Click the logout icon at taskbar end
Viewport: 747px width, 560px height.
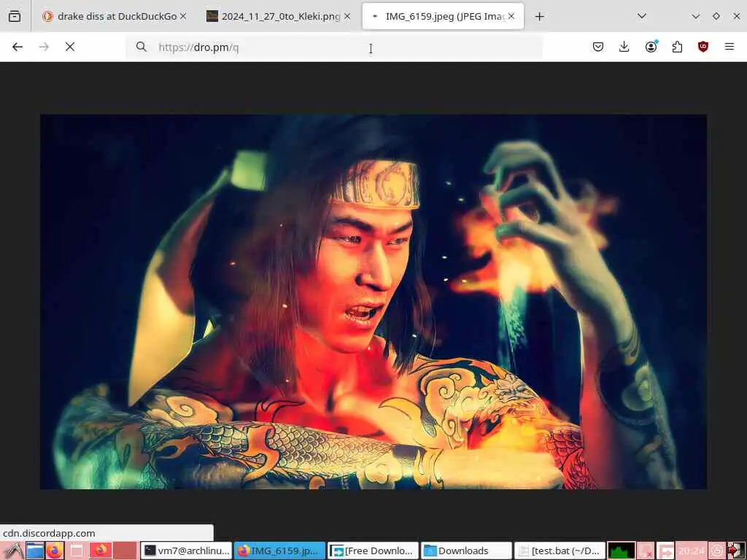click(736, 551)
